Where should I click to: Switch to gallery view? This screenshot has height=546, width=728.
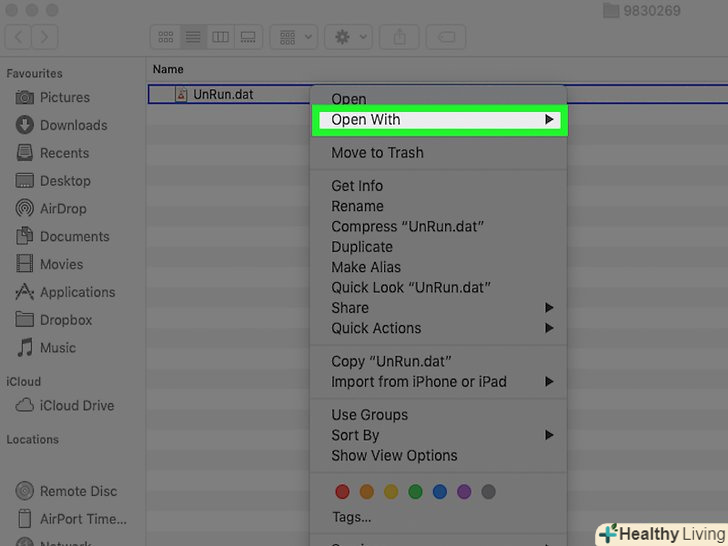(248, 37)
